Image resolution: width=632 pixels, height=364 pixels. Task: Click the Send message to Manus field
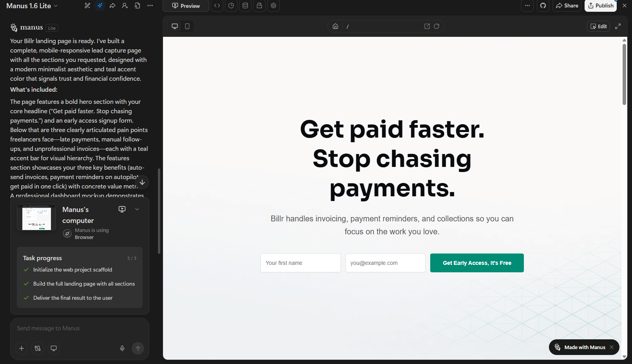pos(80,328)
